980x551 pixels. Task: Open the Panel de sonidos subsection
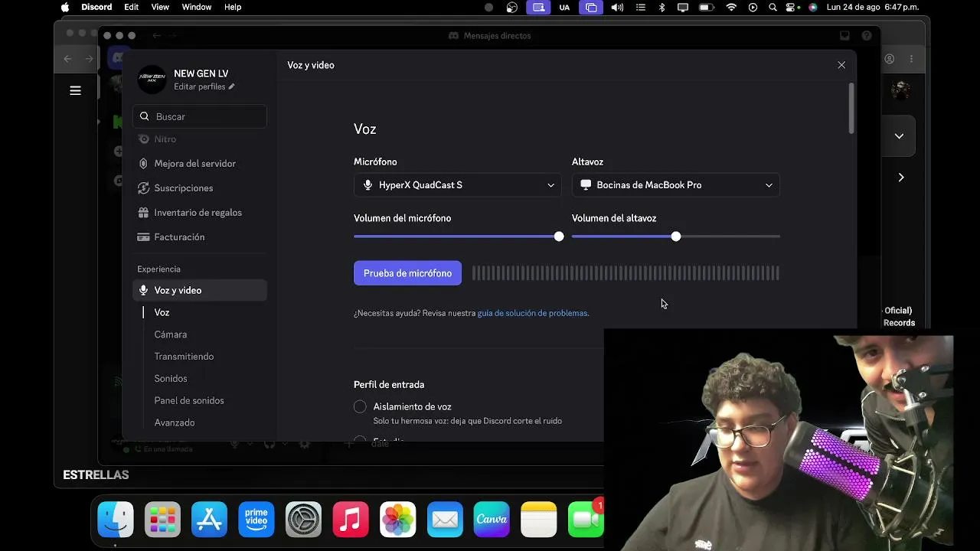(x=189, y=401)
